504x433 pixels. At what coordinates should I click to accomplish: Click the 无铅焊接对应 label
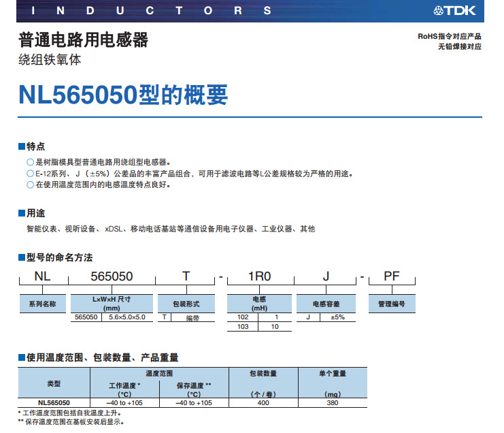coord(459,46)
